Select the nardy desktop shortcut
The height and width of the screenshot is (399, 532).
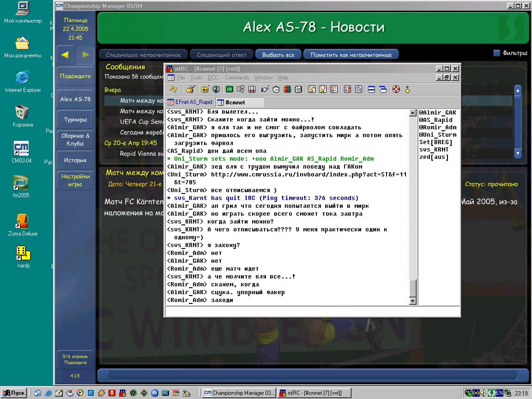pos(24,257)
